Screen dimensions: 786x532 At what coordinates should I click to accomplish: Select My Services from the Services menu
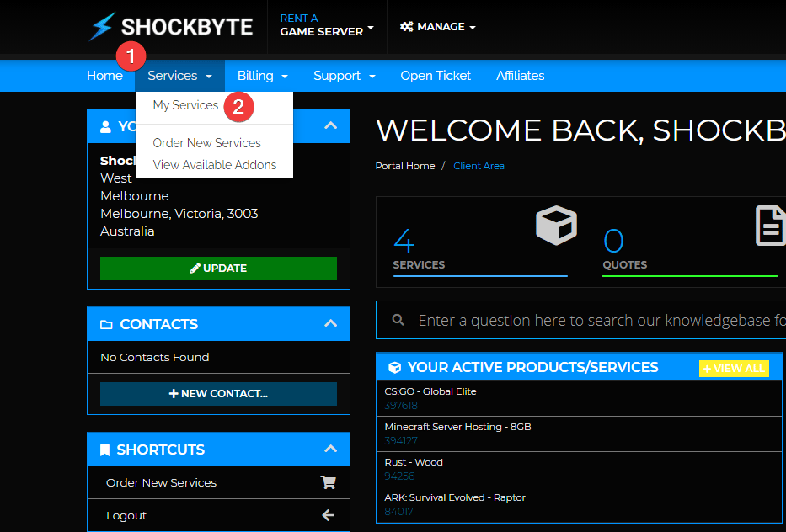[185, 105]
